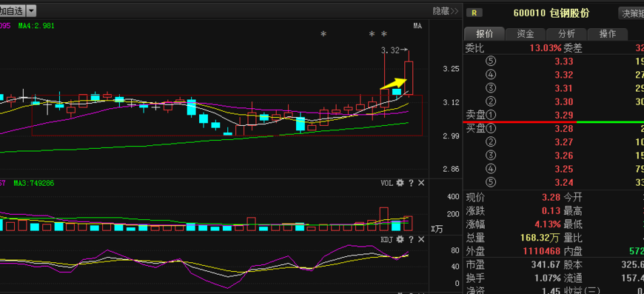Click the R badge beside the stock code

(474, 13)
